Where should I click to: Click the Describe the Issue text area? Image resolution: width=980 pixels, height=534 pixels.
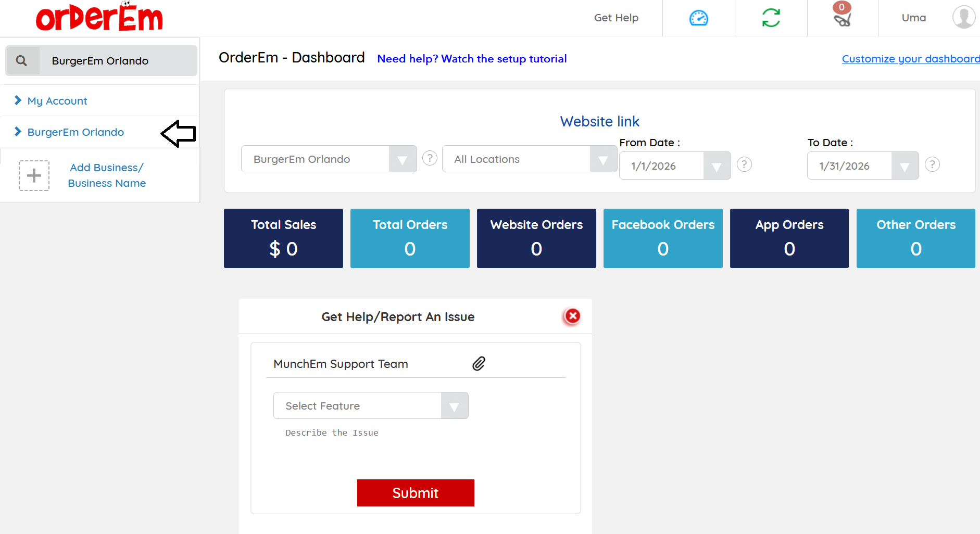tap(415, 448)
